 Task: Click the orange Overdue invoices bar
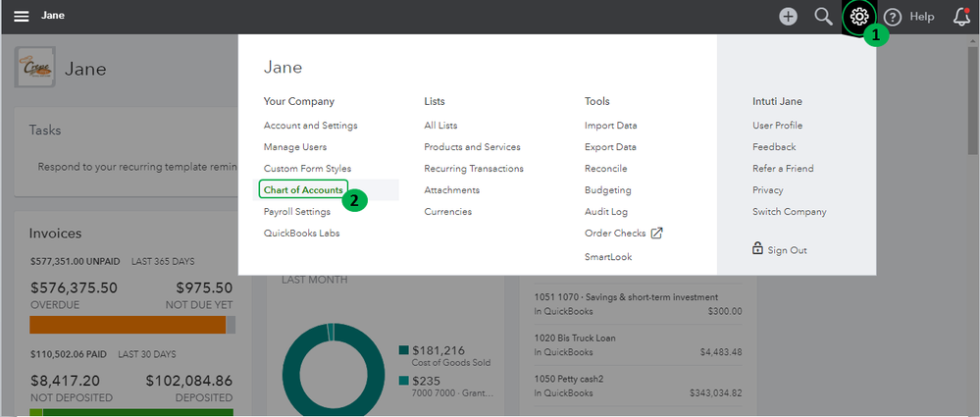[128, 325]
